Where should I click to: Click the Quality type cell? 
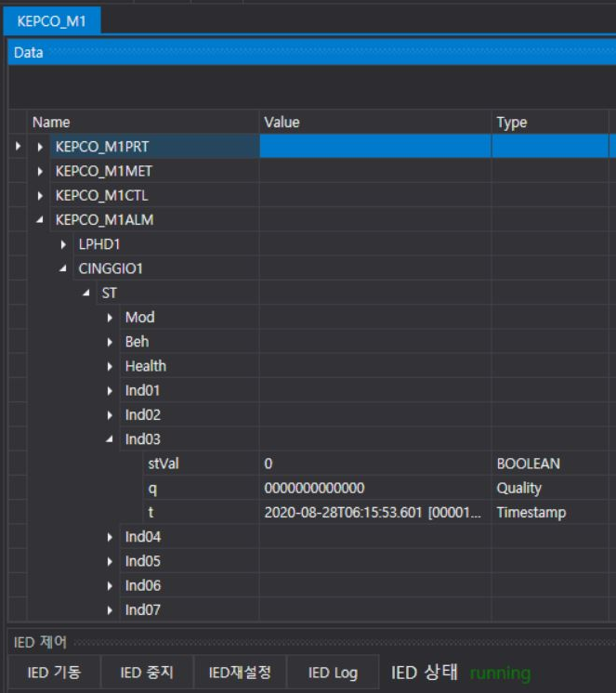tap(550, 488)
